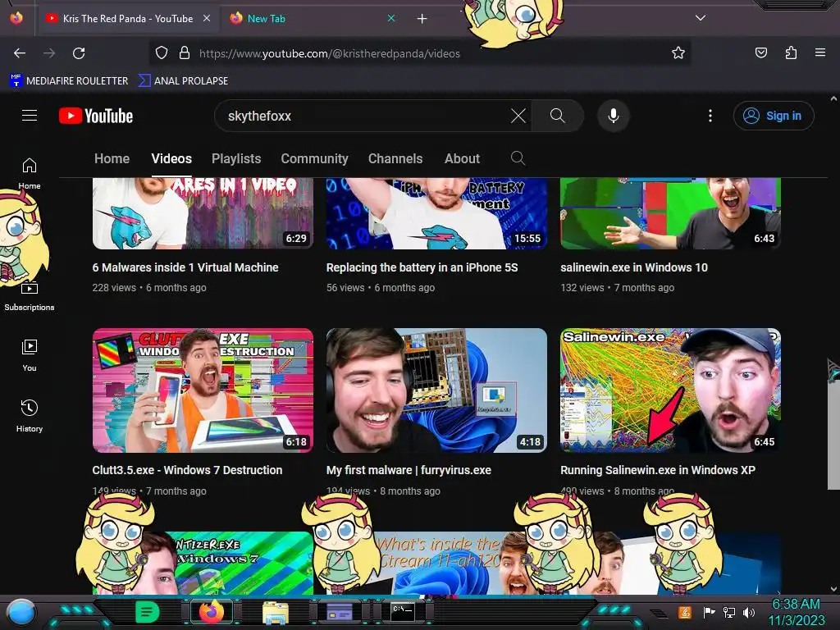Open YouTube settings three-dot menu
This screenshot has height=630, width=840.
click(710, 116)
